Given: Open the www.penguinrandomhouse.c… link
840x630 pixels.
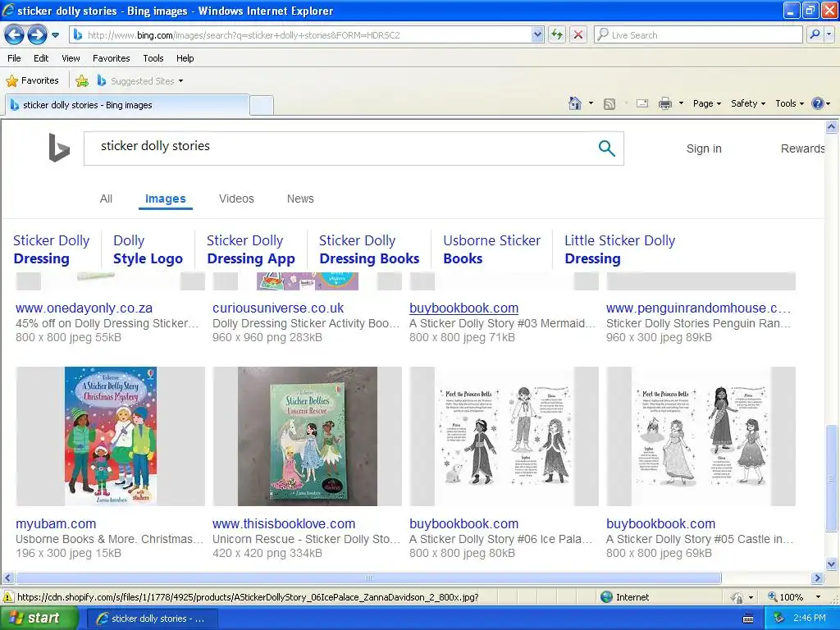Looking at the screenshot, I should [699, 308].
